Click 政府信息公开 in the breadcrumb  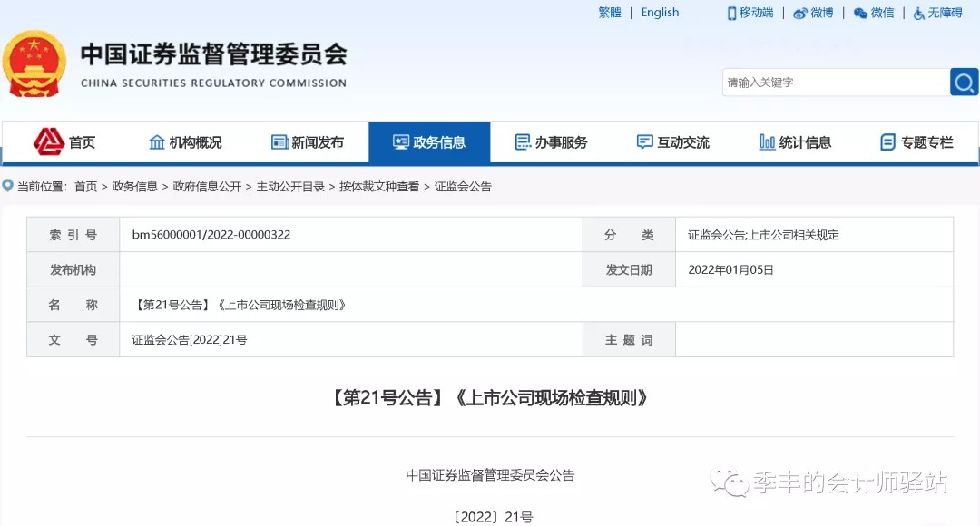point(207,186)
